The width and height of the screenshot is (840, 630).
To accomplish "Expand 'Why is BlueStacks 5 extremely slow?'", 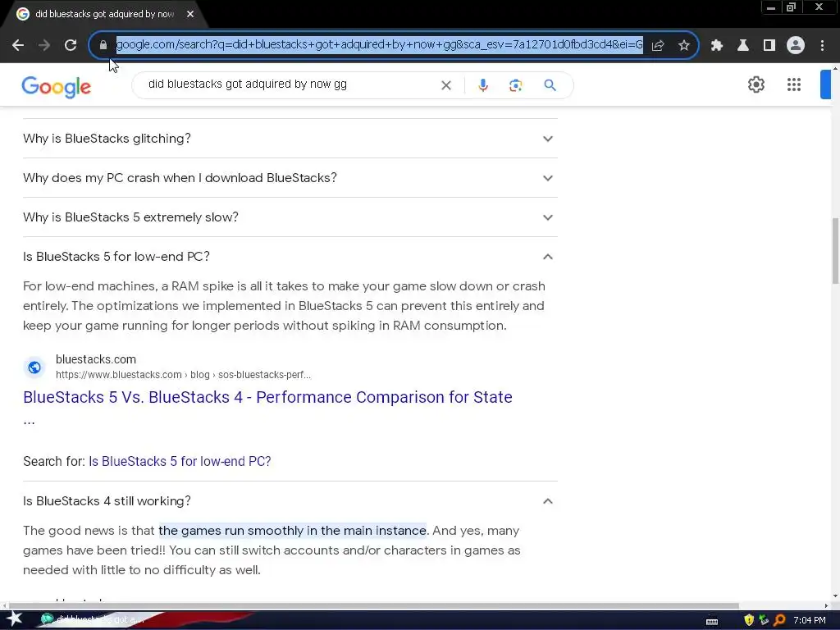I will (x=290, y=217).
